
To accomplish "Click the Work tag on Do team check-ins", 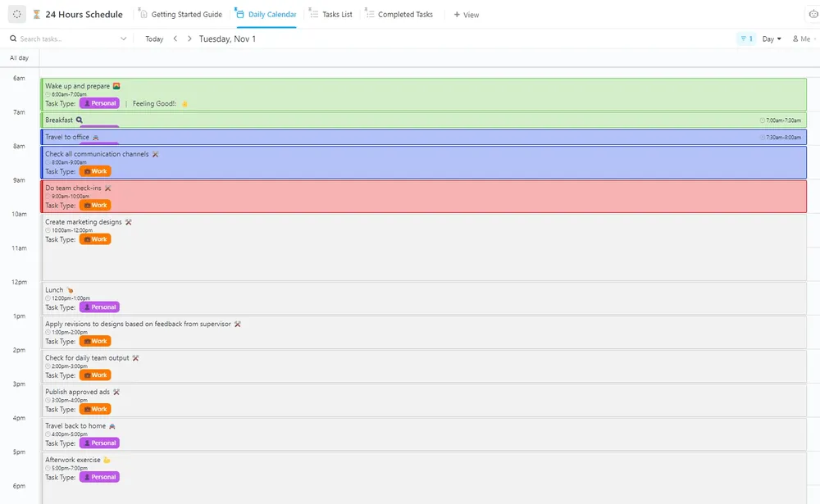I will pyautogui.click(x=95, y=205).
